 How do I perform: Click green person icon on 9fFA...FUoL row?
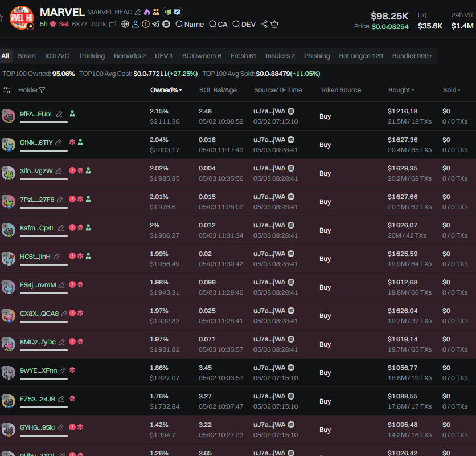pos(72,113)
